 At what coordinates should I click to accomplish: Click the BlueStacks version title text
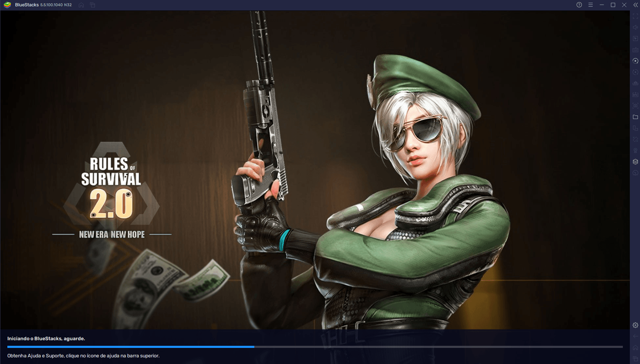click(43, 5)
